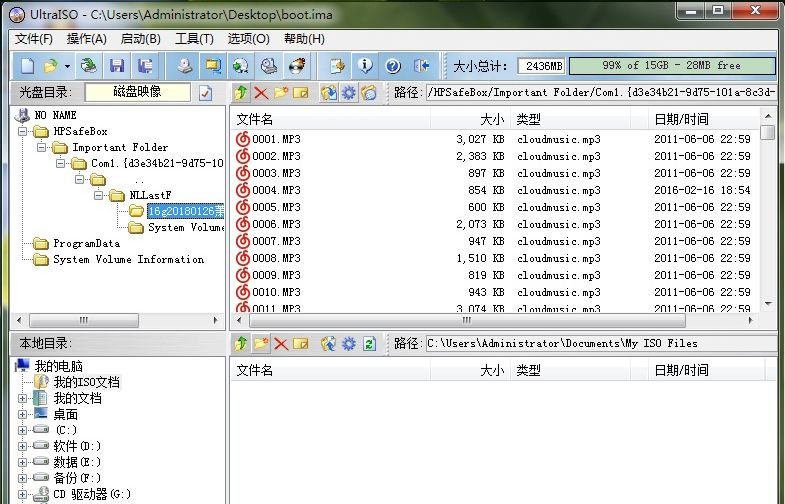The height and width of the screenshot is (504, 785).
Task: Sort local files by 文件名 column
Action: 330,370
